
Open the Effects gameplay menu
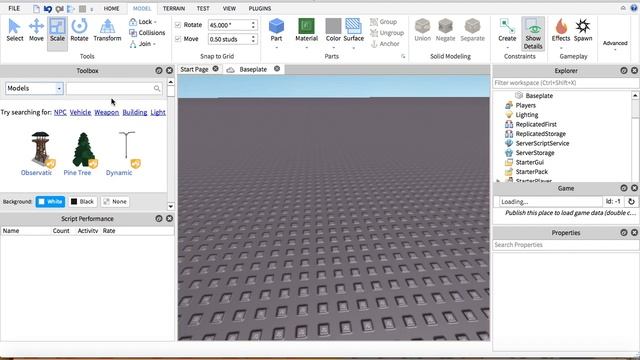coord(561,30)
